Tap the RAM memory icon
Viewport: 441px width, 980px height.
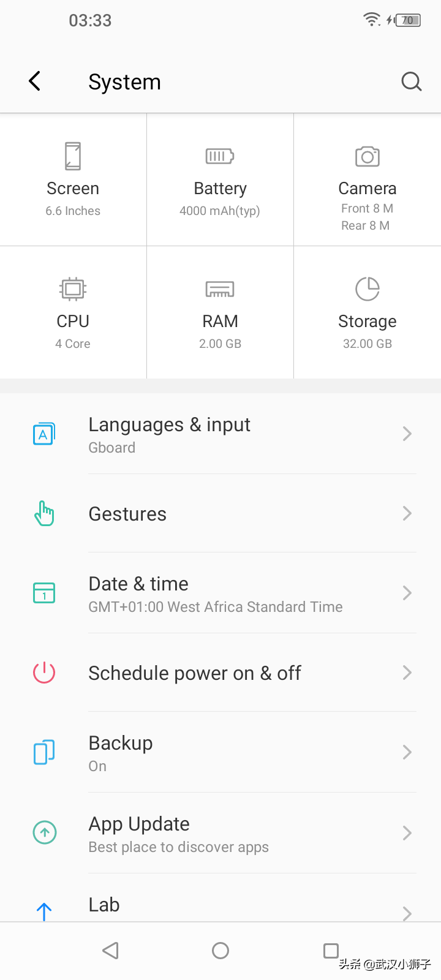(x=220, y=288)
